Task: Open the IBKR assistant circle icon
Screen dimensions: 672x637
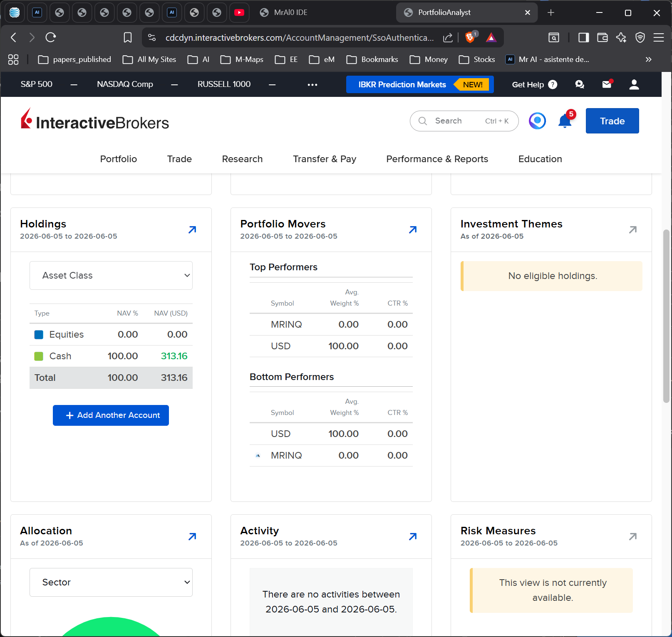Action: pyautogui.click(x=537, y=121)
